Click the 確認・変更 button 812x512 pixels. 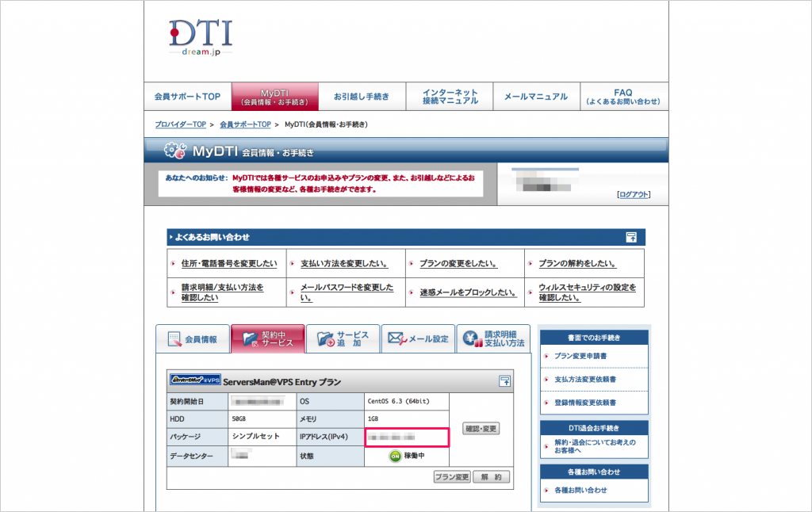point(481,429)
